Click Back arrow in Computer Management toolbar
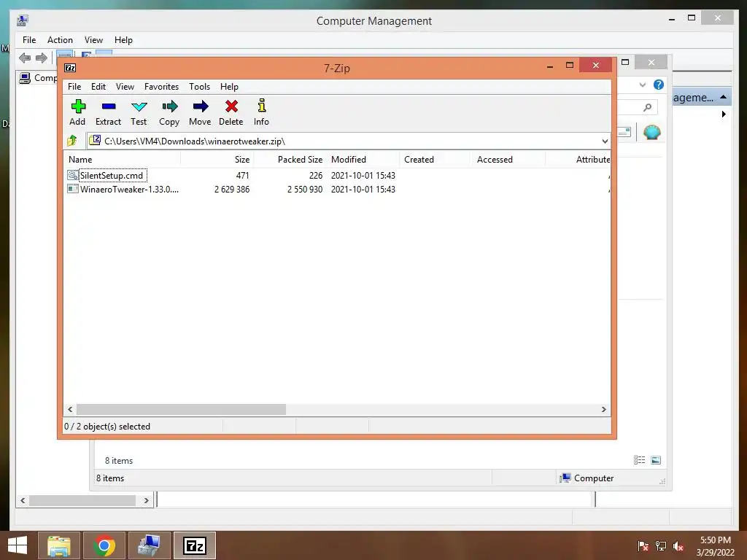 pos(25,58)
